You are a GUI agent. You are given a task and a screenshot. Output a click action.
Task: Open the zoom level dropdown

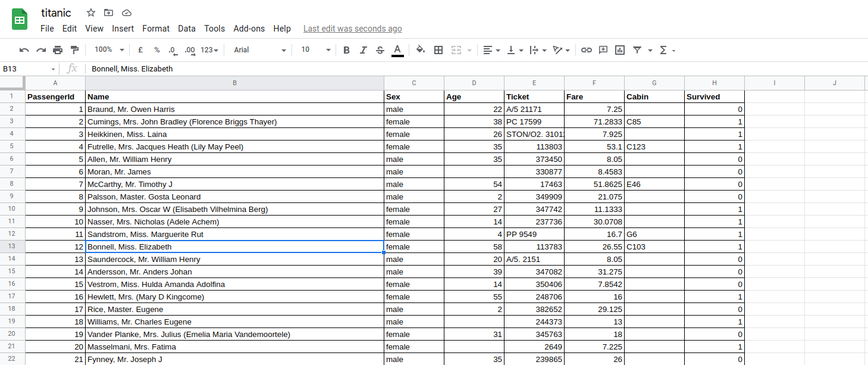[108, 50]
